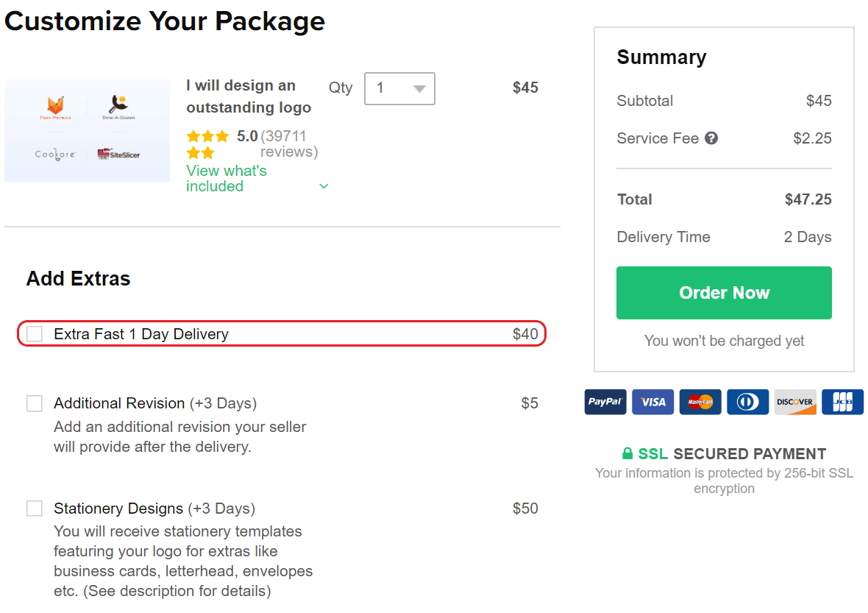Enable Extra Fast 1 Day Delivery

(x=34, y=333)
